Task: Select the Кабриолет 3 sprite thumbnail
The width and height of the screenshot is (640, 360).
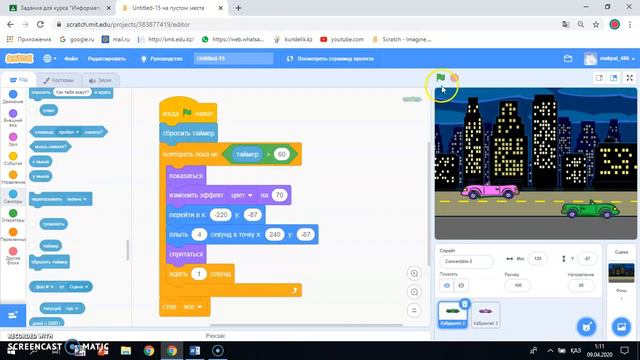Action: tap(485, 315)
